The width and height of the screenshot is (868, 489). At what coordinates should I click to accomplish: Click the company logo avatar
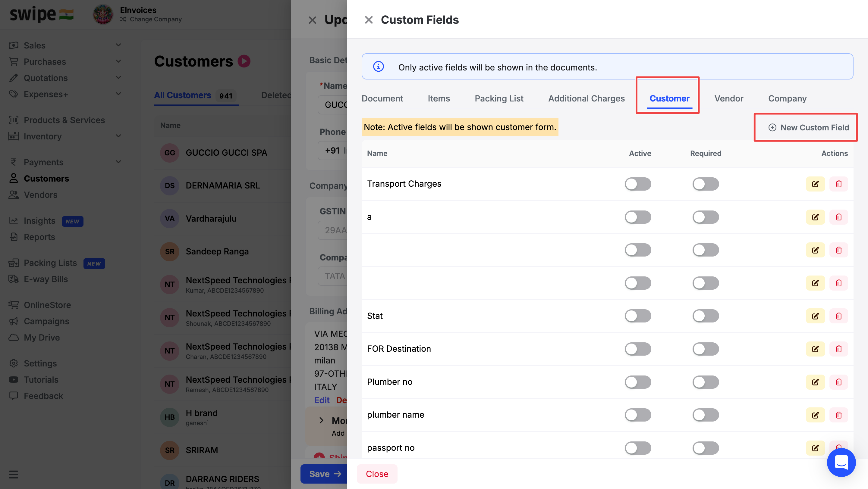103,14
